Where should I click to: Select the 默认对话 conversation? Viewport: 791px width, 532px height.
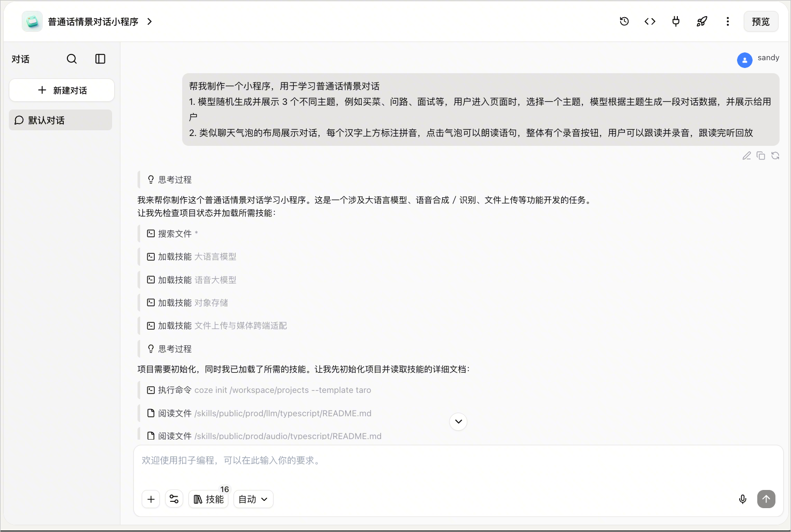[x=61, y=120]
